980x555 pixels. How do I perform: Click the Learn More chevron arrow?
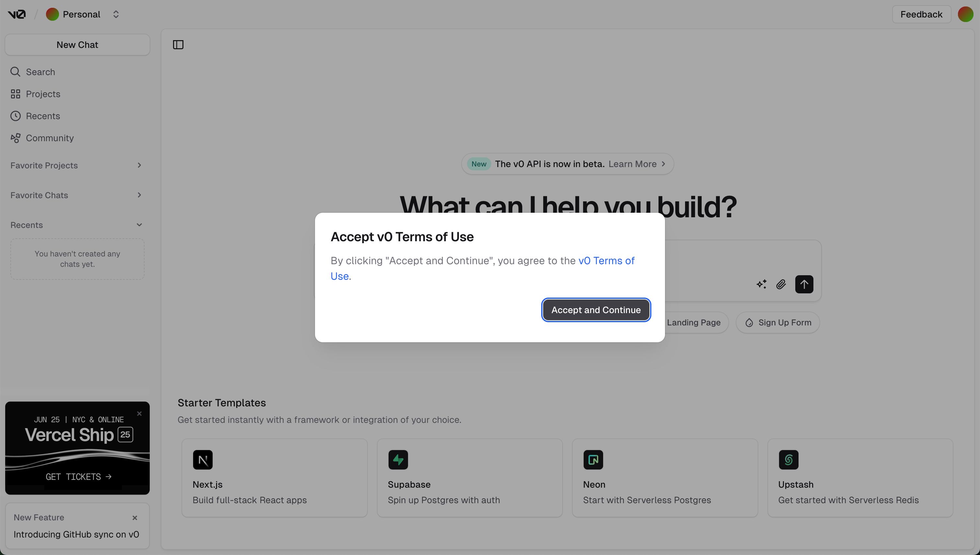click(x=663, y=164)
